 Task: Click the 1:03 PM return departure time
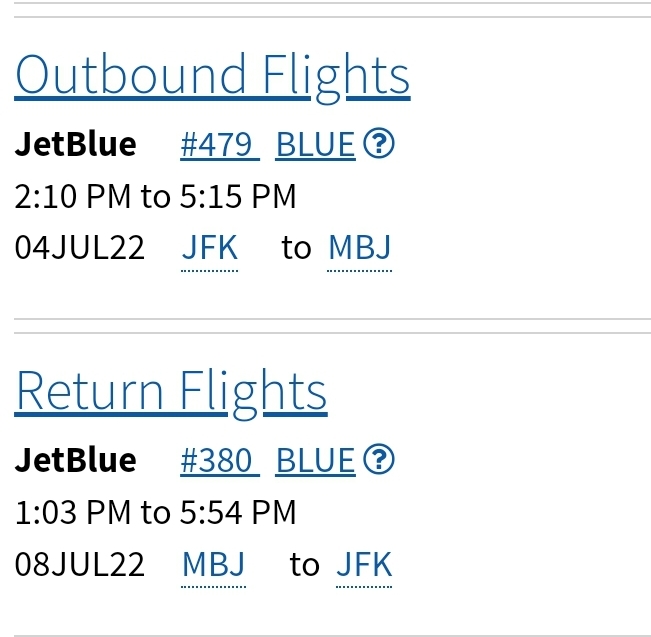tap(73, 513)
